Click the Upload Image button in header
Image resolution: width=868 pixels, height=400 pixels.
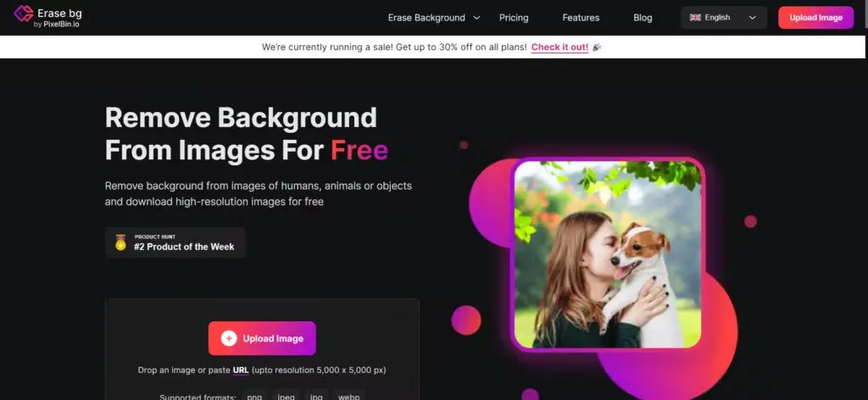(x=816, y=18)
